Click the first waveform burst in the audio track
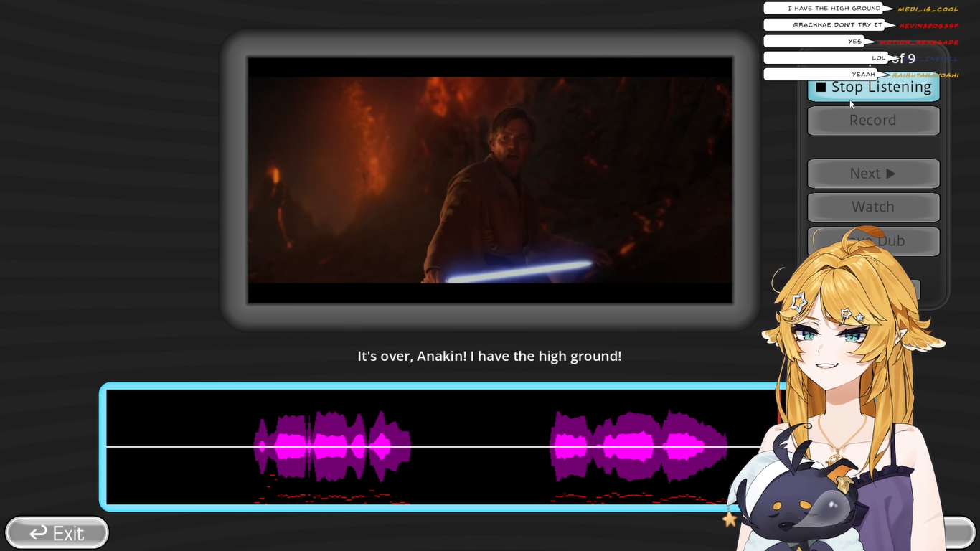Image resolution: width=980 pixels, height=551 pixels. pyautogui.click(x=333, y=446)
